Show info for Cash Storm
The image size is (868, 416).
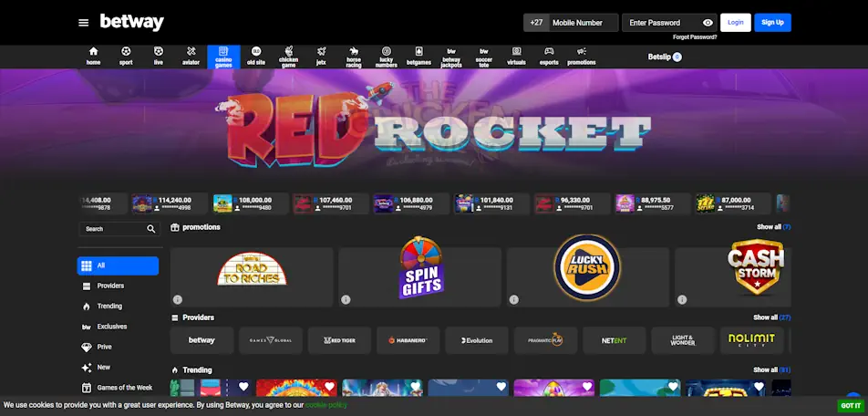[x=682, y=299]
